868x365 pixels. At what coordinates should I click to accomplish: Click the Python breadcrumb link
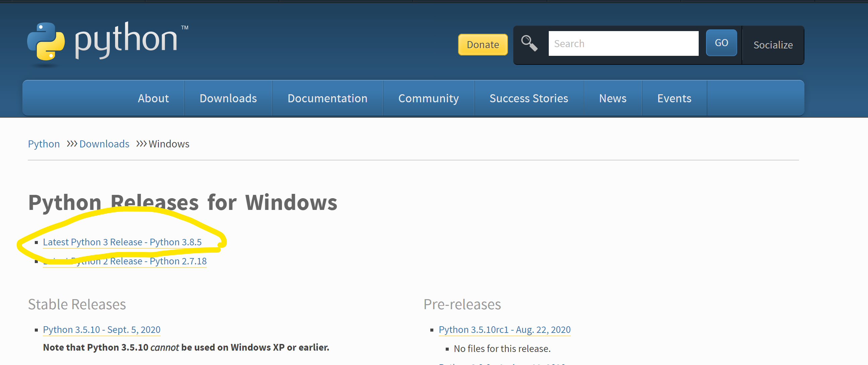44,144
